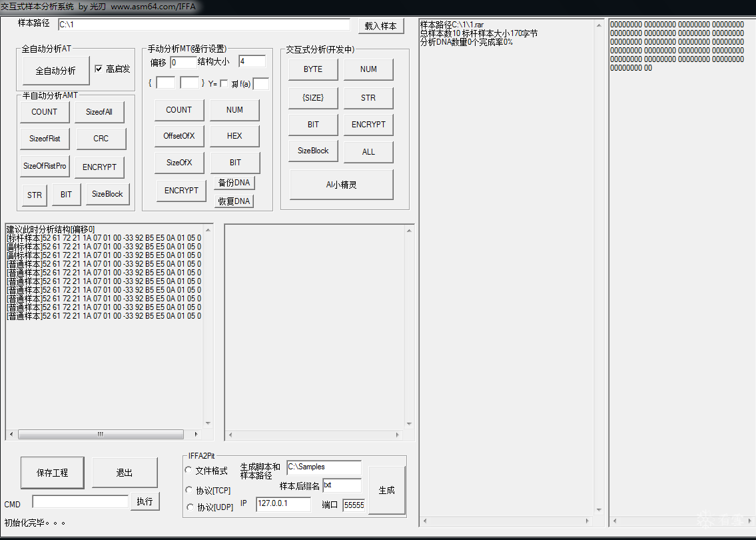Click the 保存工程 save project button
This screenshot has height=540, width=756.
(53, 473)
